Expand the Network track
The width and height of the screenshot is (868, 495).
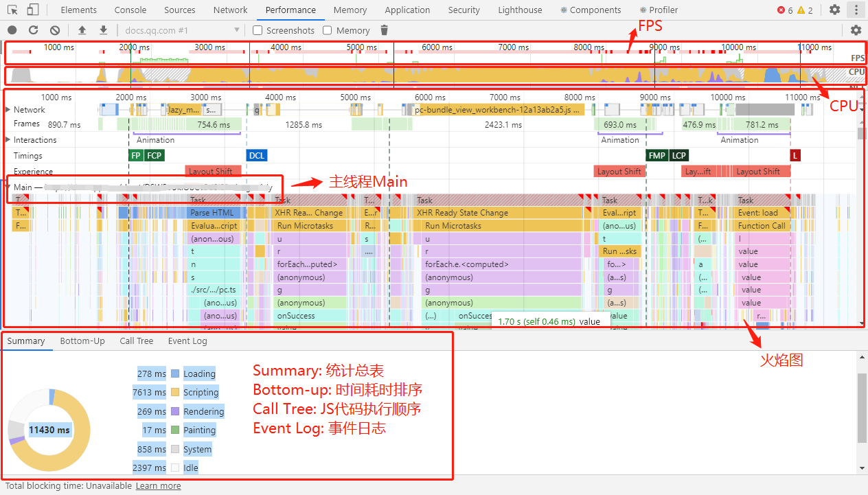coord(8,110)
